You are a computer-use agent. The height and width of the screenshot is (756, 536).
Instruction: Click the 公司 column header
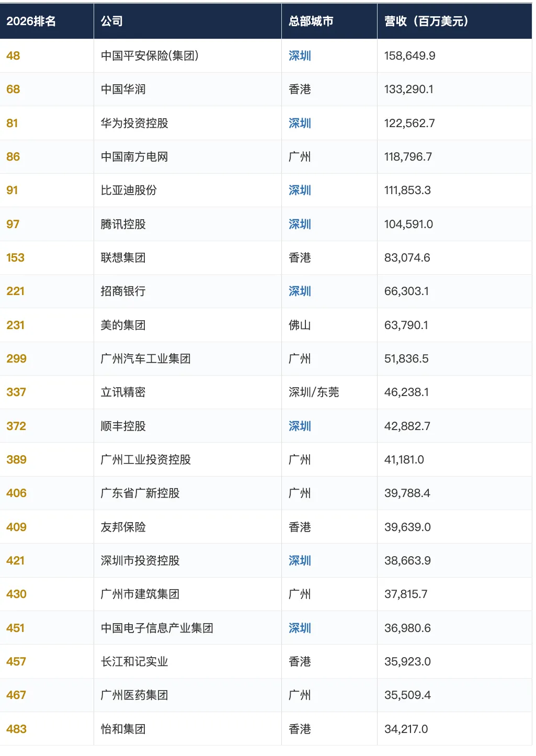point(112,21)
